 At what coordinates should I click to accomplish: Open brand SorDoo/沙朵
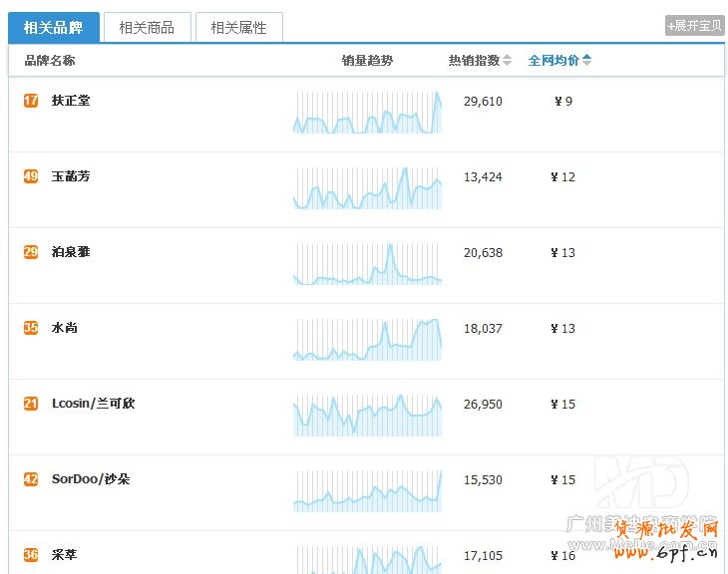[91, 479]
